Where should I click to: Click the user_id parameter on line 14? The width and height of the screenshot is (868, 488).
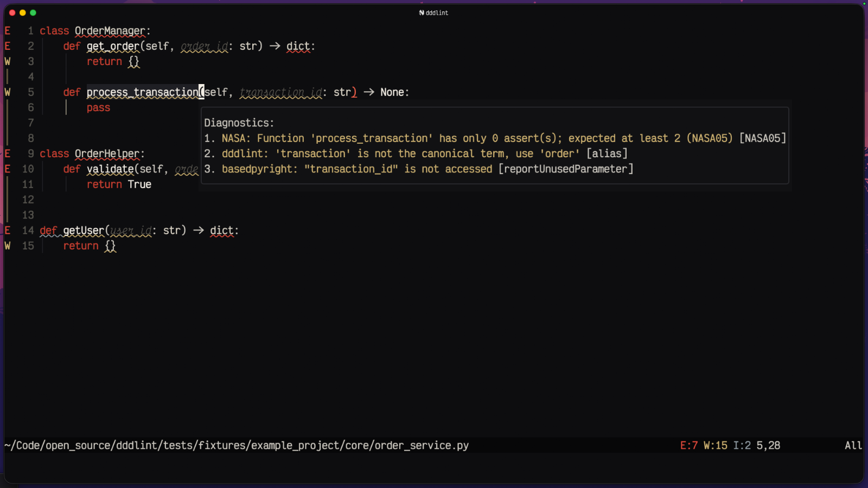click(x=131, y=230)
